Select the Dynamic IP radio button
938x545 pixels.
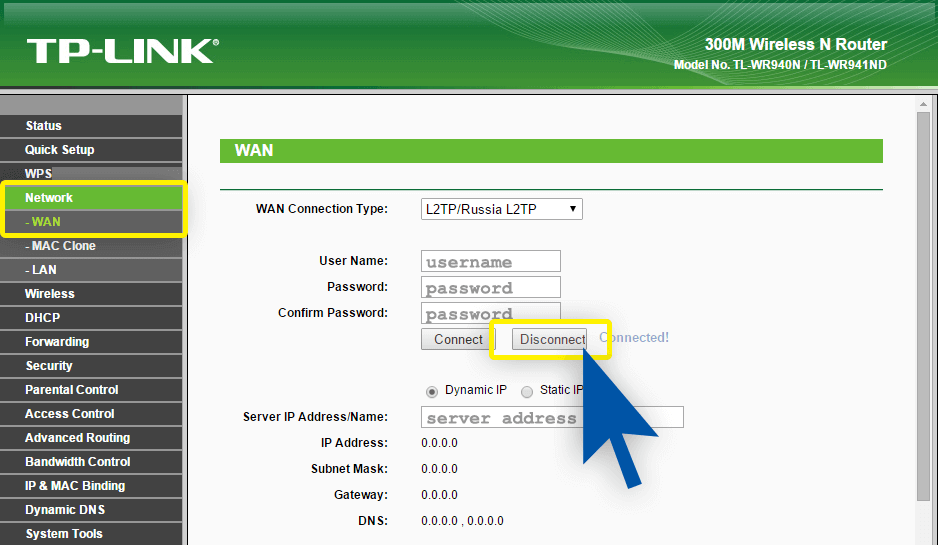tap(432, 392)
